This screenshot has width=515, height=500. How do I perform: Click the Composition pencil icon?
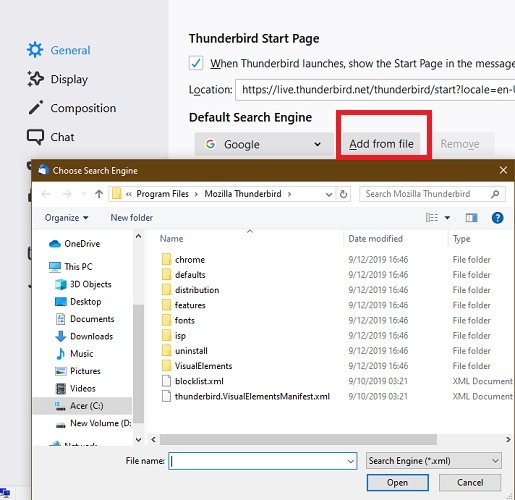36,108
